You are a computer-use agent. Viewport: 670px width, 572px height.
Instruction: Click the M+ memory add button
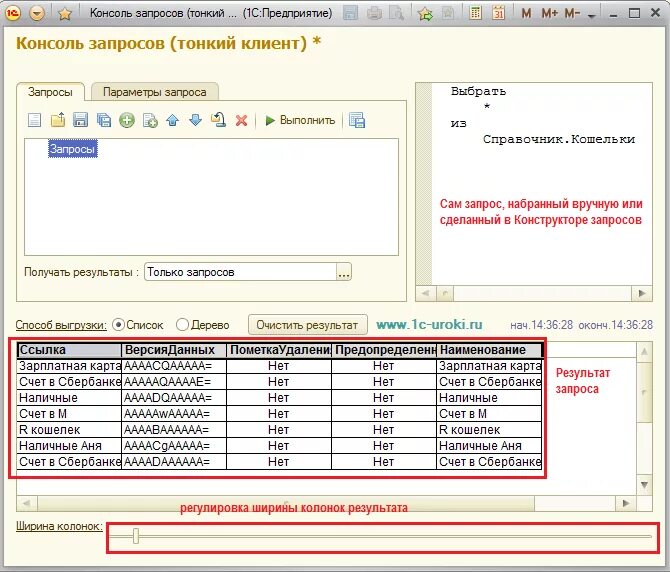click(549, 14)
